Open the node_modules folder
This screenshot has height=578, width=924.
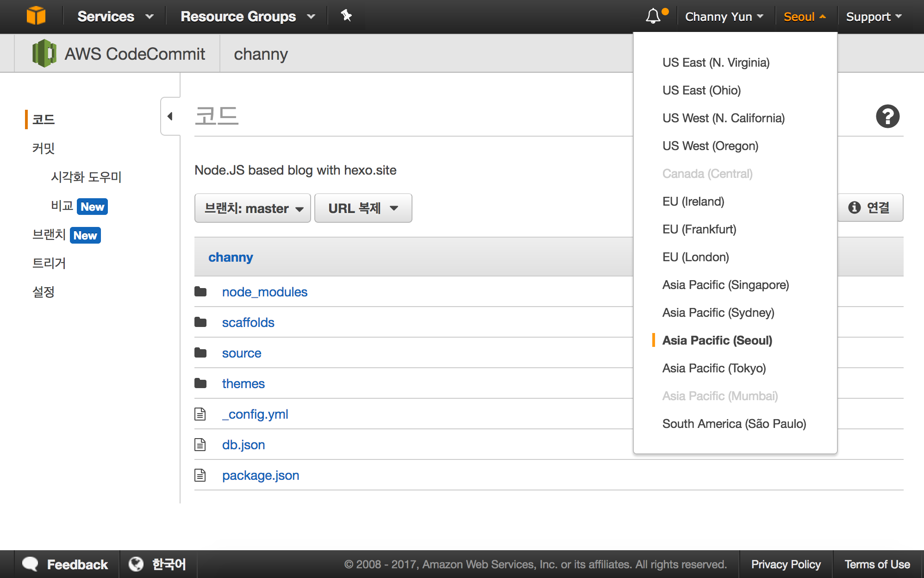pyautogui.click(x=264, y=292)
